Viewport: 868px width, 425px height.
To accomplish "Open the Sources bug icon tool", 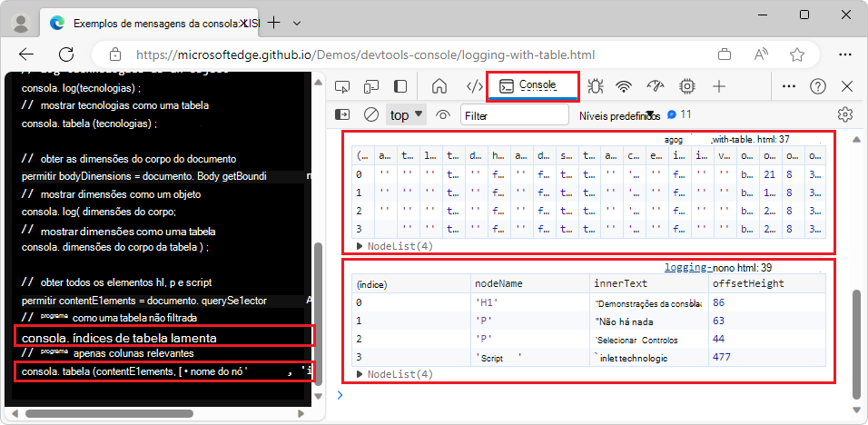I will 596,86.
